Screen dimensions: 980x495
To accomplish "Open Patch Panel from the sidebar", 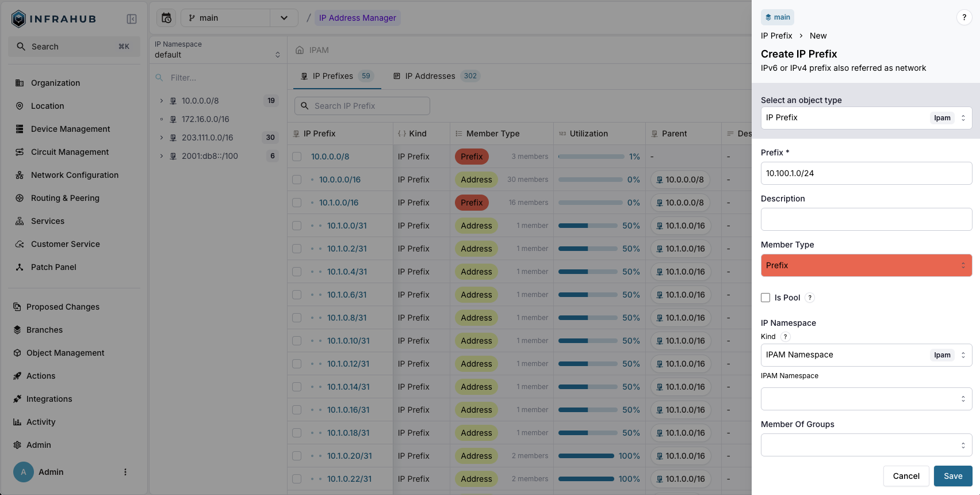I will (x=53, y=267).
